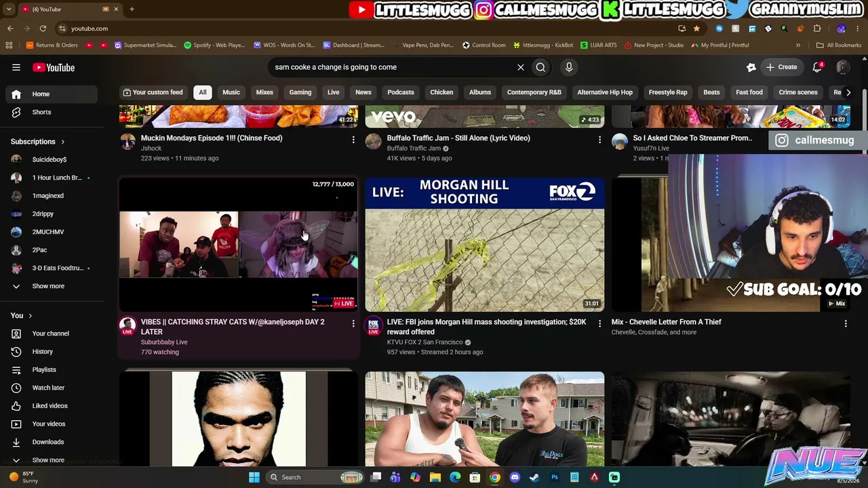Show more filter chips with right arrow

(x=848, y=92)
